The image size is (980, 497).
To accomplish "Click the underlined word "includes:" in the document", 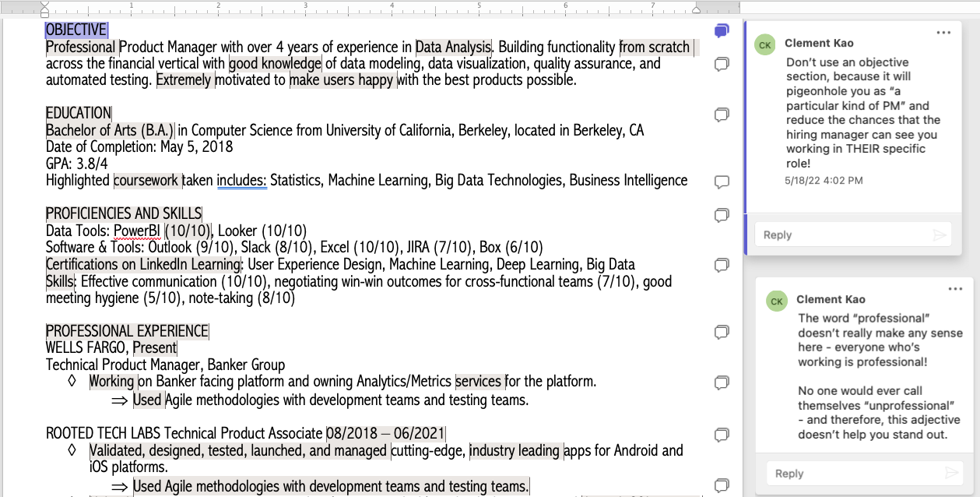I will click(x=242, y=181).
